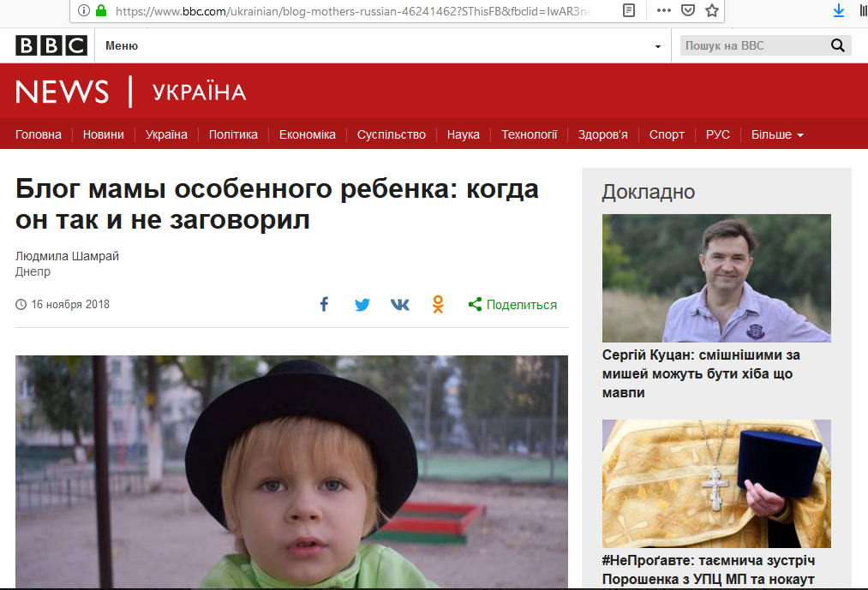Open Сергій Куцан article headline link
Viewport: 868px width, 590px height.
(x=701, y=373)
